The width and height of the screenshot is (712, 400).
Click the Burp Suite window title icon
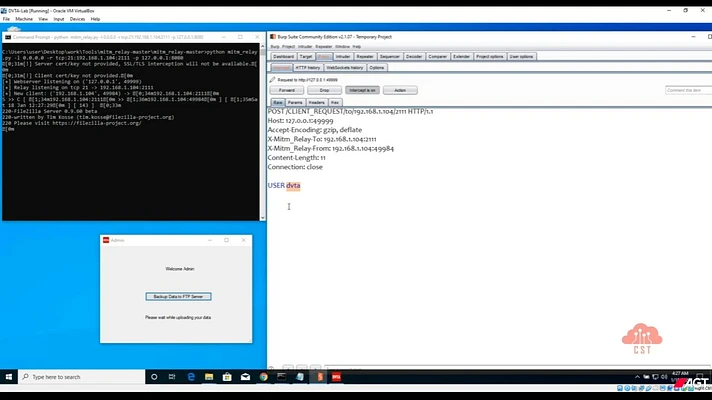point(272,37)
